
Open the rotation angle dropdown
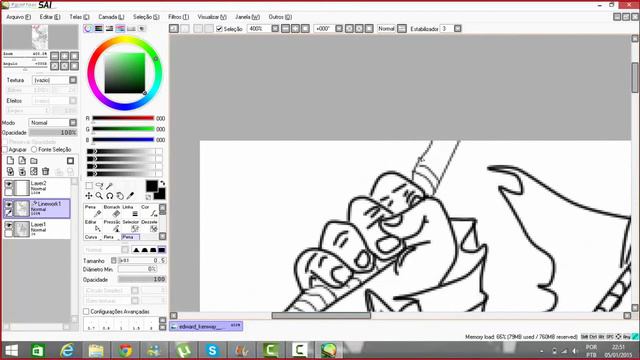coord(339,29)
